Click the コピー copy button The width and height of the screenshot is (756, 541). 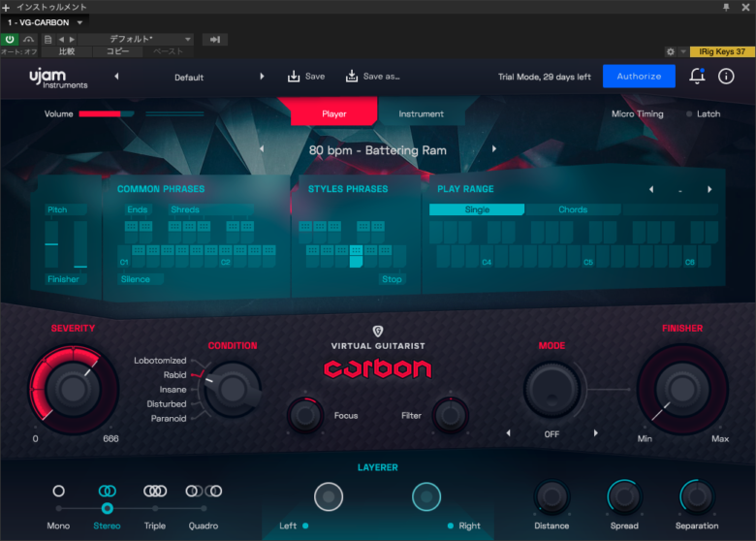pos(118,51)
